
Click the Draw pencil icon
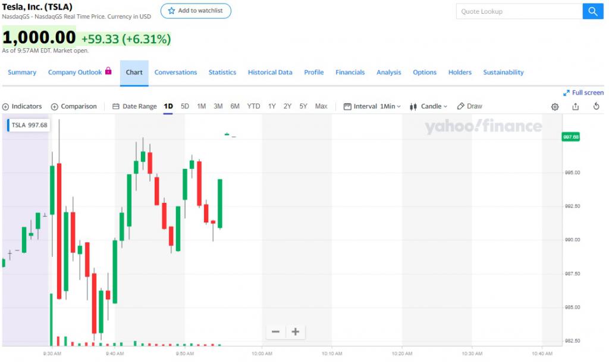(x=461, y=106)
